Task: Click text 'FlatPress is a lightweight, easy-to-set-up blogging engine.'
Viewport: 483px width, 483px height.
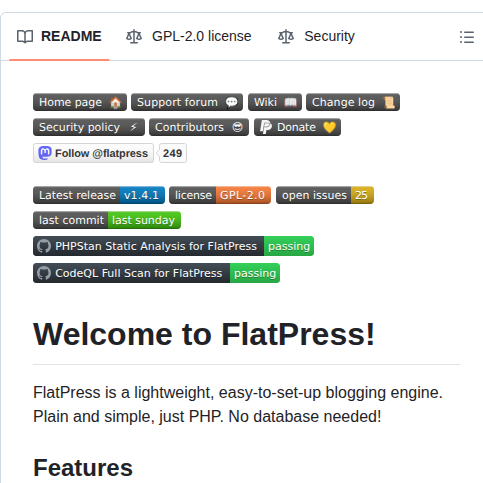Action: 238,393
